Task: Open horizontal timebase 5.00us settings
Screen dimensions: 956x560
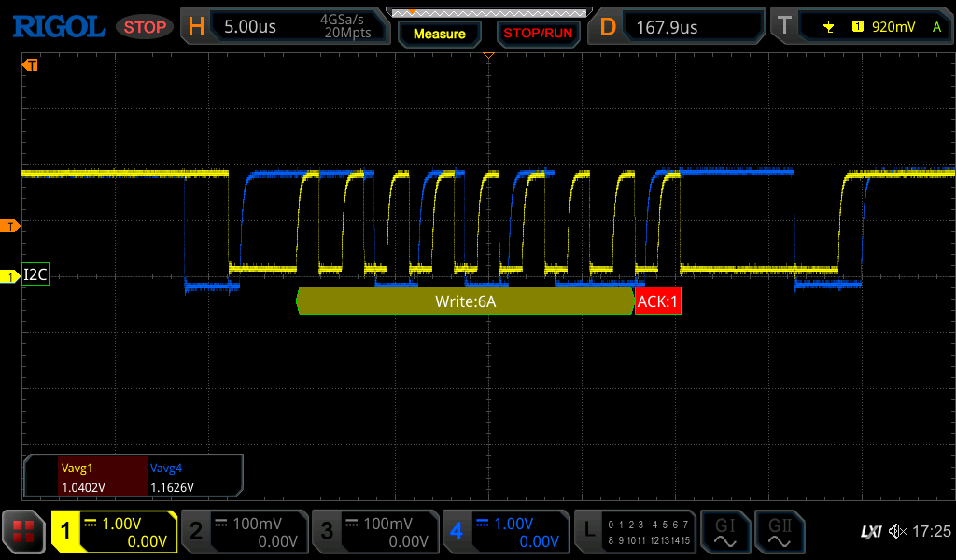Action: click(x=286, y=26)
